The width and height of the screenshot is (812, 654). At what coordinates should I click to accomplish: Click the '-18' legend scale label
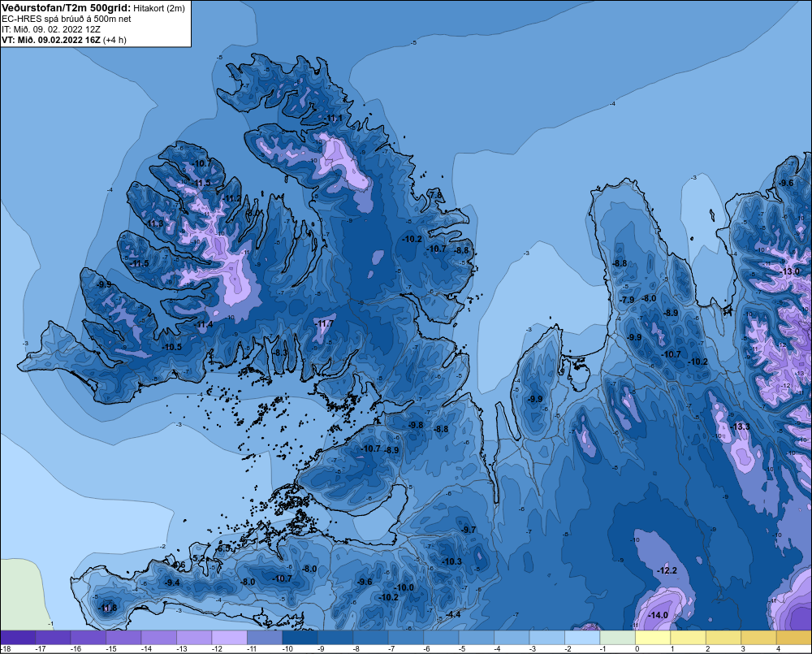pyautogui.click(x=6, y=649)
